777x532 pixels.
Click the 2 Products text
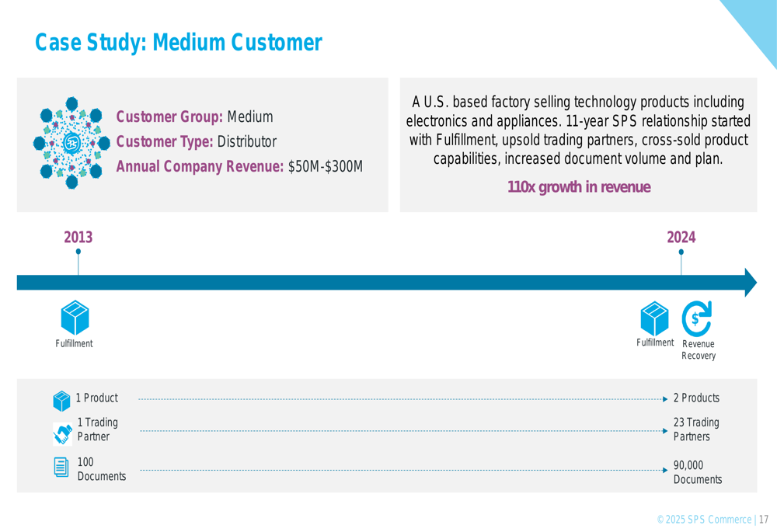click(696, 398)
